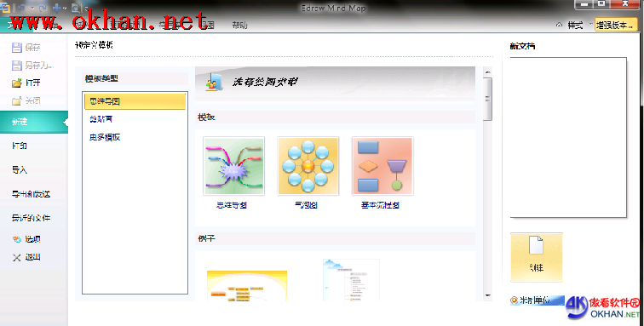Choose the 气泡图 bubble diagram template thumbnail

pyautogui.click(x=308, y=166)
